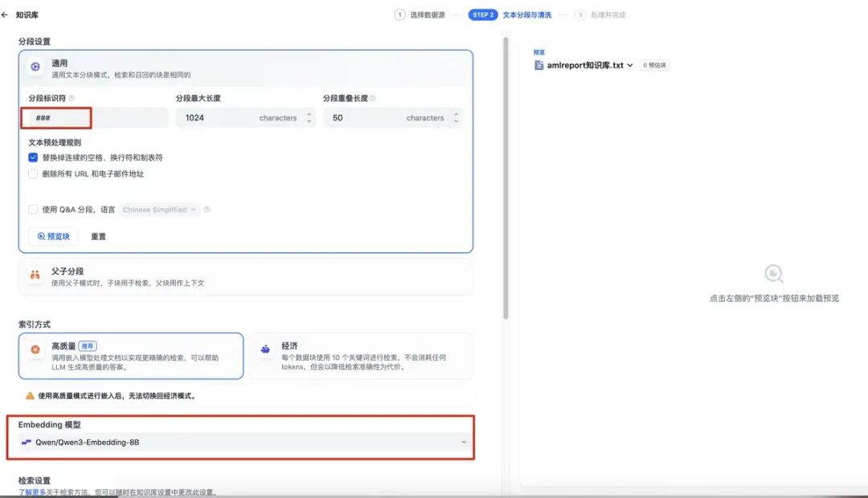Click the Qwen model logo icon
868x498 pixels.
click(x=26, y=442)
